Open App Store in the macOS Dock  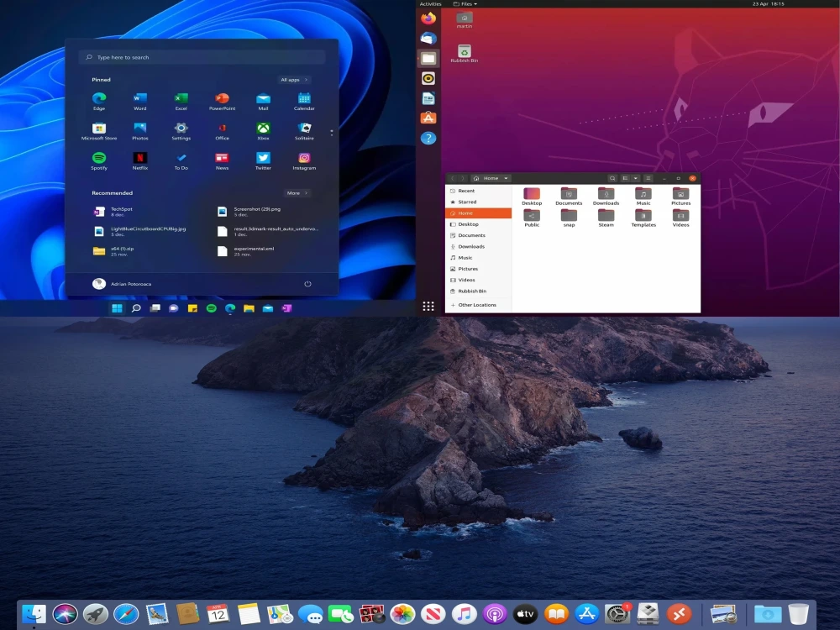tap(587, 614)
